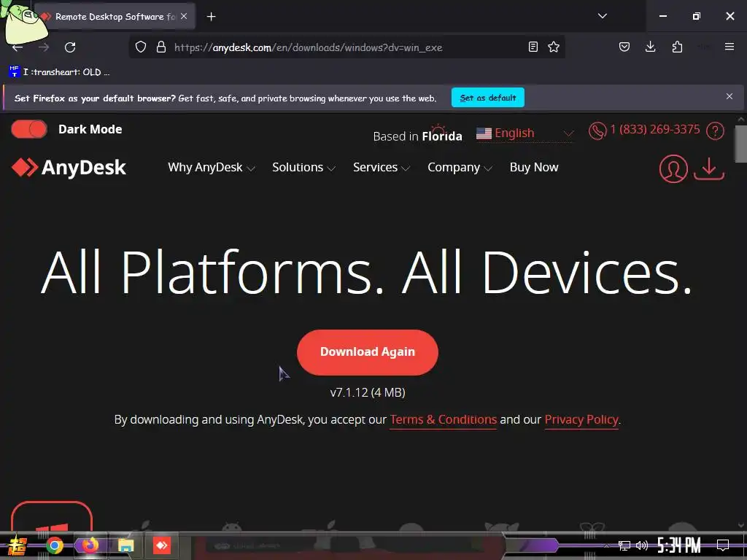Open a new browser tab

tap(211, 17)
